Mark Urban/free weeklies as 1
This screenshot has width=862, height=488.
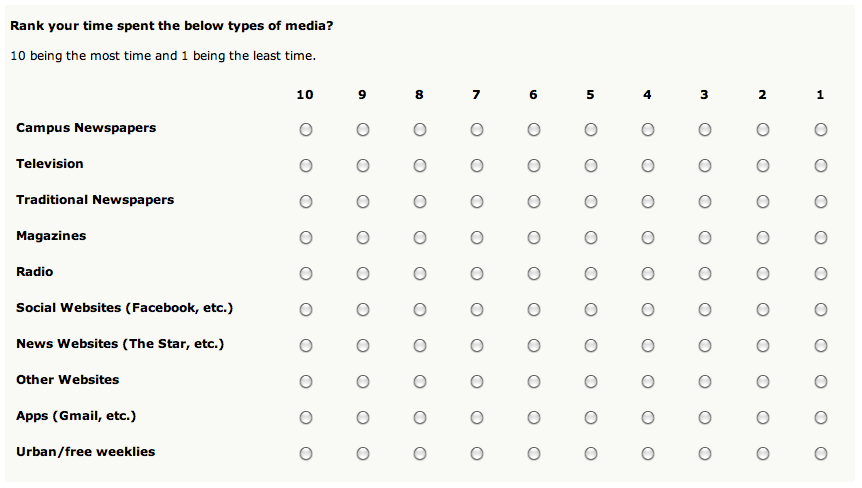pos(821,454)
